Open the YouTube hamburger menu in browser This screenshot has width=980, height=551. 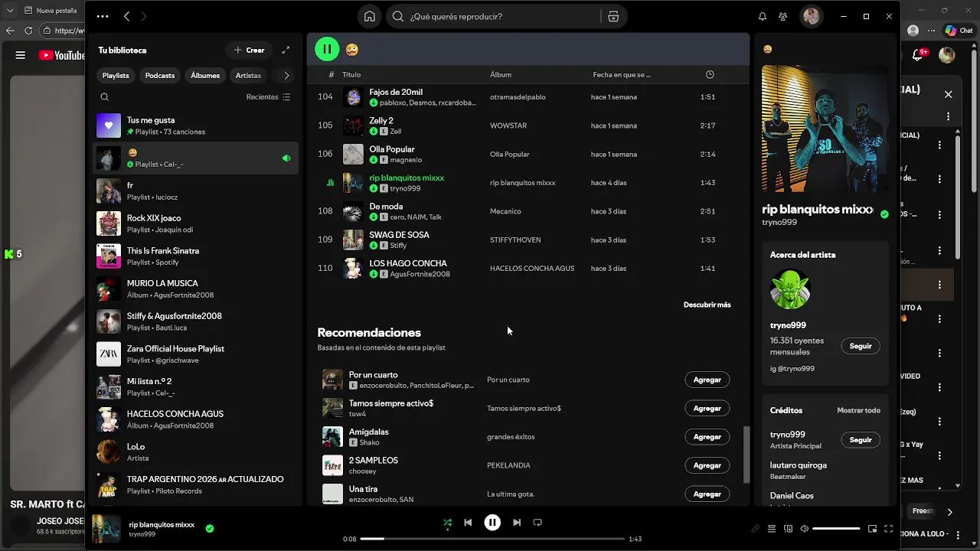tap(21, 55)
